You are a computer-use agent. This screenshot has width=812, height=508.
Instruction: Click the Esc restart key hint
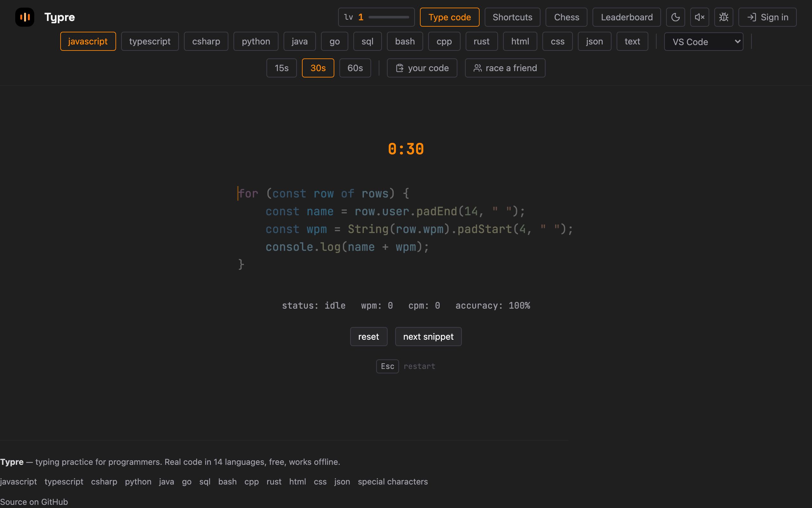(x=388, y=366)
